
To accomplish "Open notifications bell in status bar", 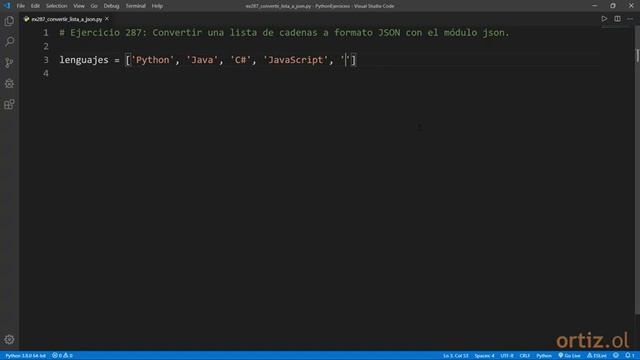I will click(630, 356).
